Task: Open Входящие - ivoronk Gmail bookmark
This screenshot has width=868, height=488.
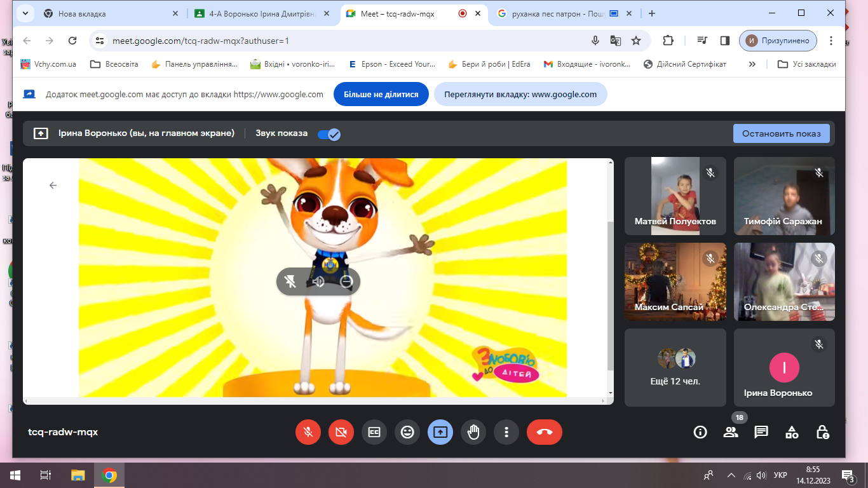Action: [588, 64]
